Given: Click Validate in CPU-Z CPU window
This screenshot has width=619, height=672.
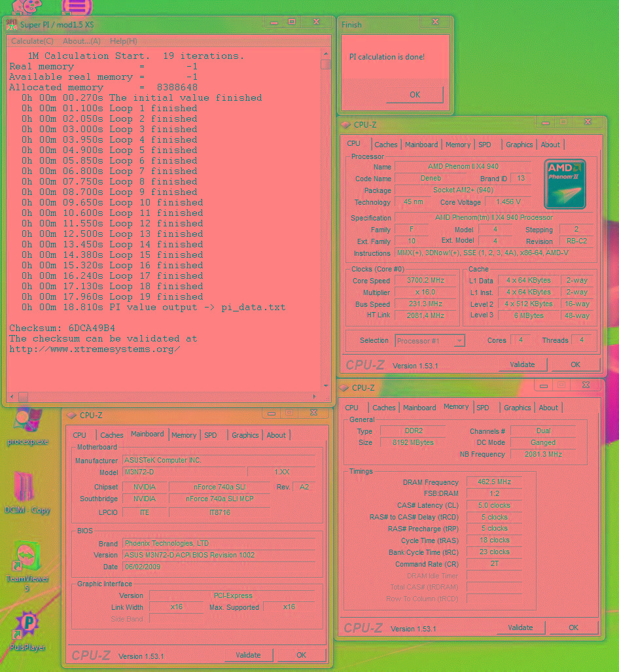Looking at the screenshot, I should [523, 364].
